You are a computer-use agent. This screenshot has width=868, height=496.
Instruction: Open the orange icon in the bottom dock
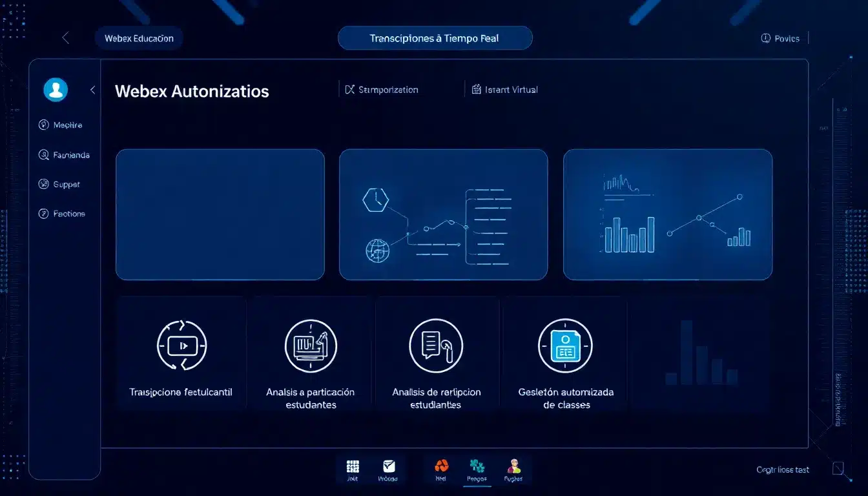coord(442,466)
